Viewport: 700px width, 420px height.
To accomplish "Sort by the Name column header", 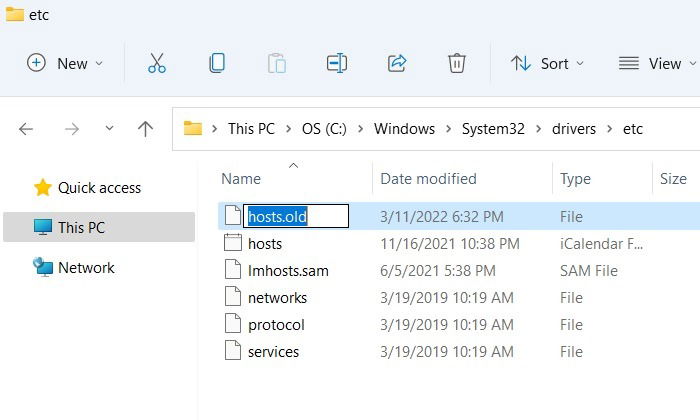I will [x=241, y=179].
